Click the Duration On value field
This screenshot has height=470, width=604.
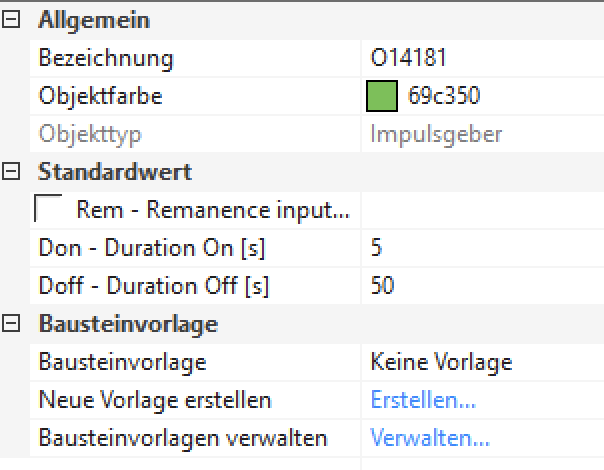point(480,248)
